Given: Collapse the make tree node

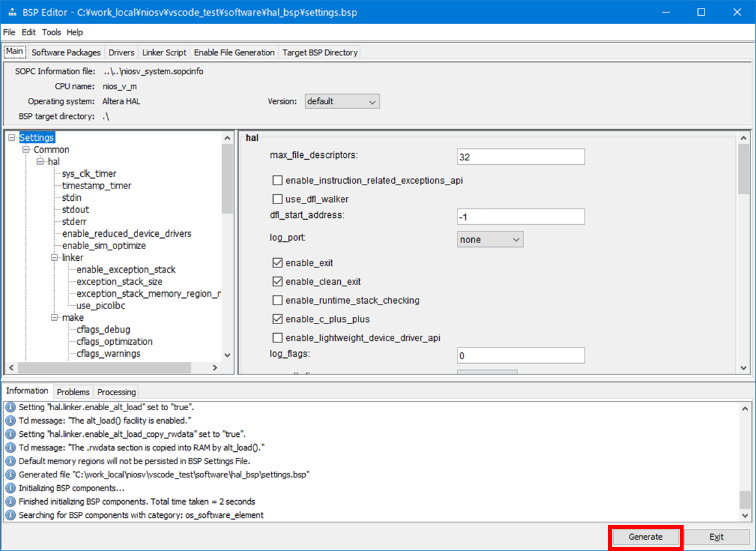Looking at the screenshot, I should [55, 318].
